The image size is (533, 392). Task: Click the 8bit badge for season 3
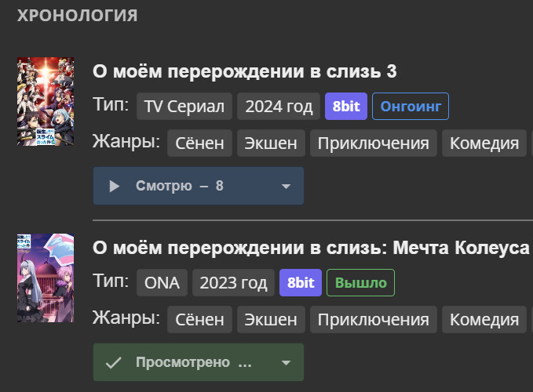click(x=346, y=107)
